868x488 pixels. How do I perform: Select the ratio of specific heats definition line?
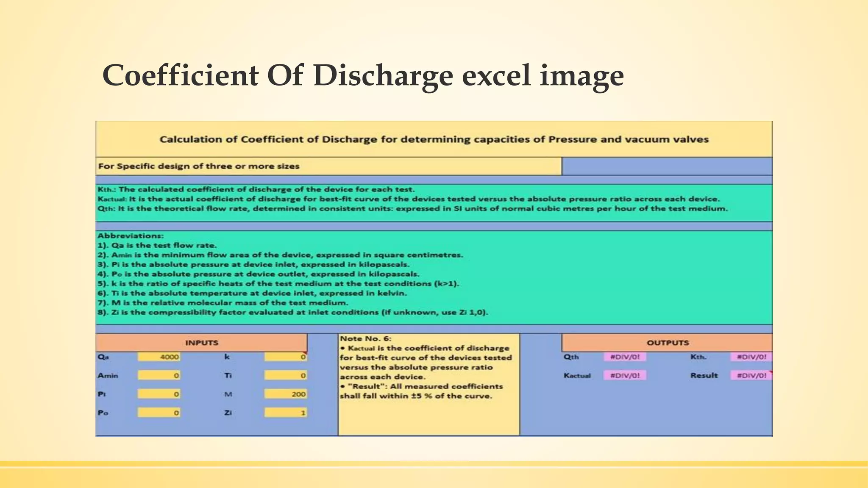point(278,283)
